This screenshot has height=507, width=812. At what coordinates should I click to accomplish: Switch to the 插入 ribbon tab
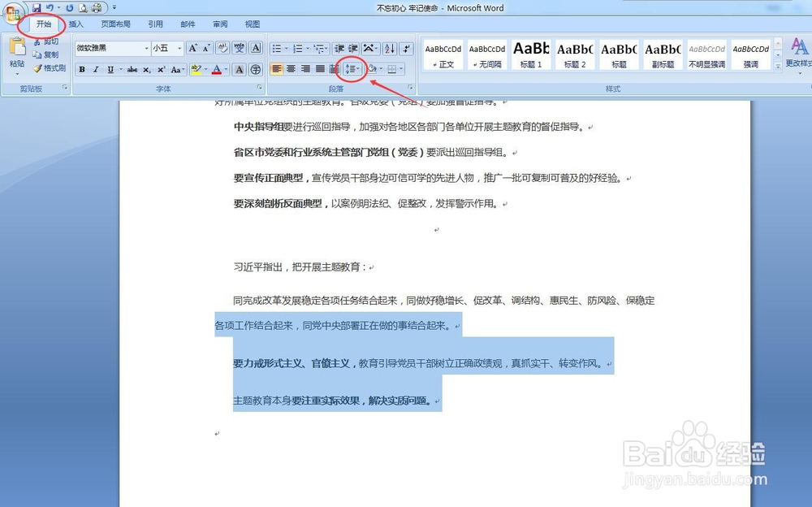[76, 24]
